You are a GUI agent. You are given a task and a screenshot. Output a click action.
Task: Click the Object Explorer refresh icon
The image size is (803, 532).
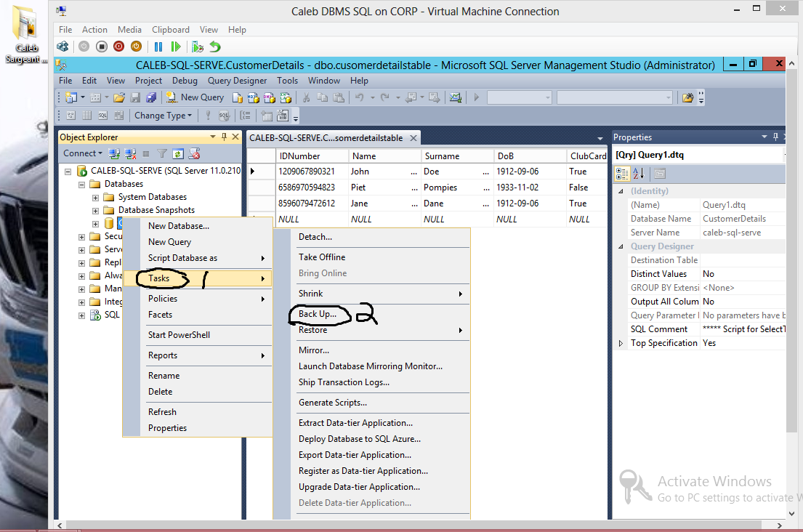pos(178,153)
